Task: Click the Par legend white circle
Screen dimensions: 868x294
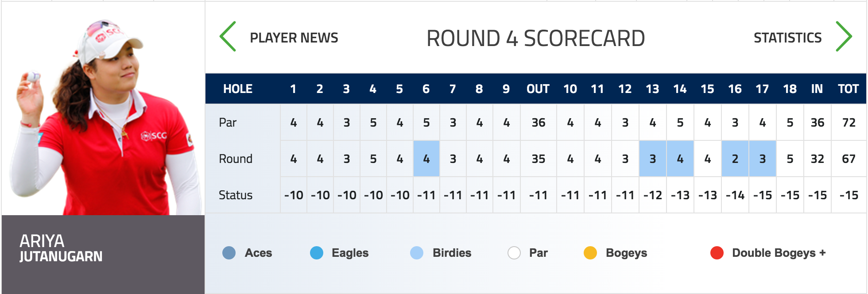Action: [514, 253]
